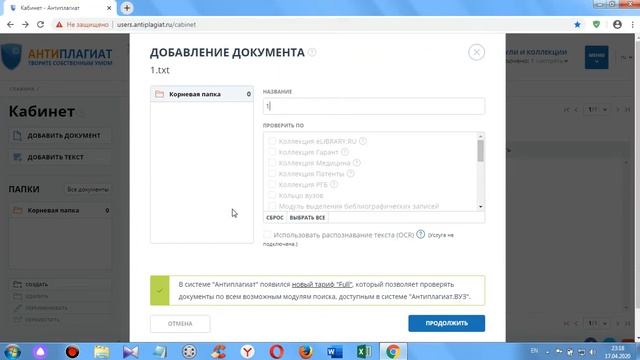Click Добавить документ in cabinet sidebar
Screen dimensions: 640x360
(60, 136)
